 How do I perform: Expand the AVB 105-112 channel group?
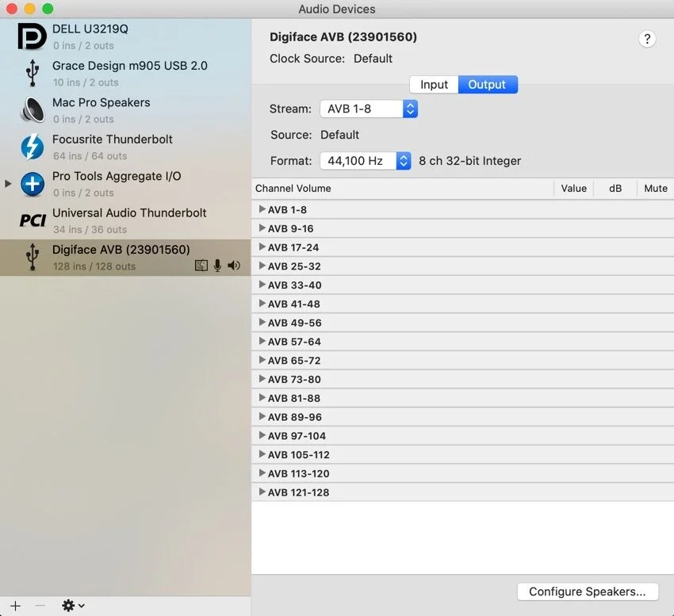point(262,454)
